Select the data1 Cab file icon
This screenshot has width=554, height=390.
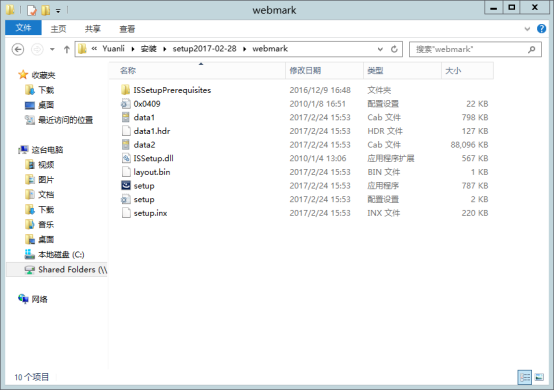125,117
